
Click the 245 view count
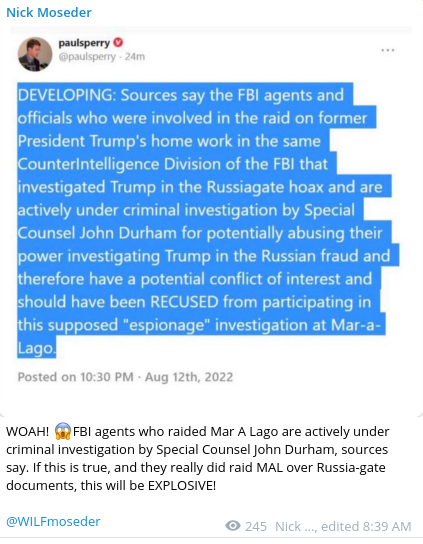pyautogui.click(x=256, y=526)
